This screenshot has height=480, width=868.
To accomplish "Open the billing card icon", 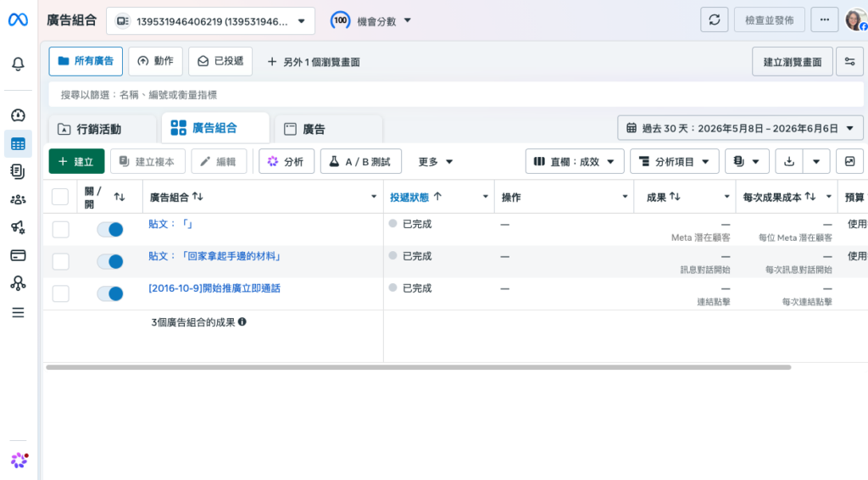I will (19, 255).
